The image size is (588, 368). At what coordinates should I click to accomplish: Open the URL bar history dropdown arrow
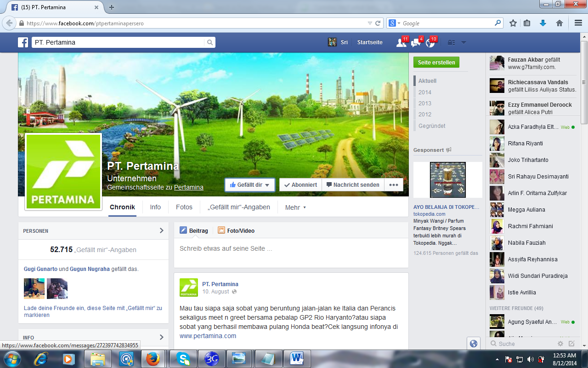tap(370, 23)
